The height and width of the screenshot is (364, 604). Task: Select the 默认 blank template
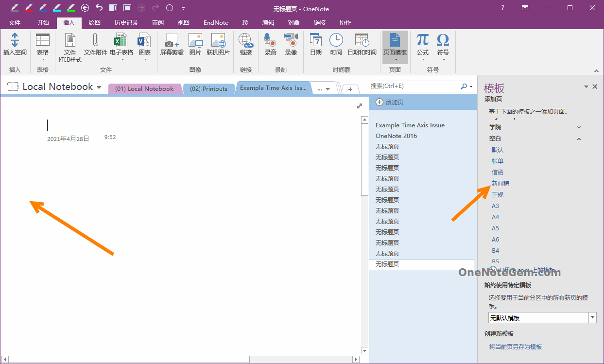[498, 150]
